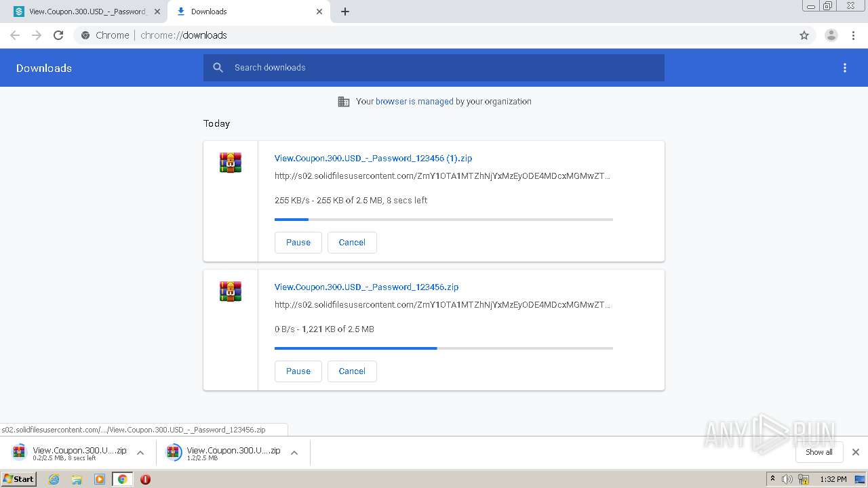Open Internet Explorer from the taskbar
Image resolution: width=868 pixels, height=488 pixels.
(54, 479)
